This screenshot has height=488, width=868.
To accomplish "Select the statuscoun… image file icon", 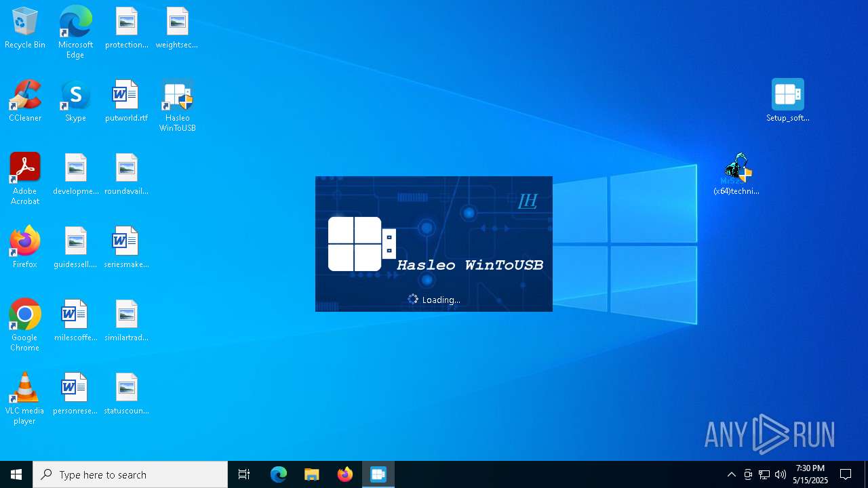I will click(126, 394).
